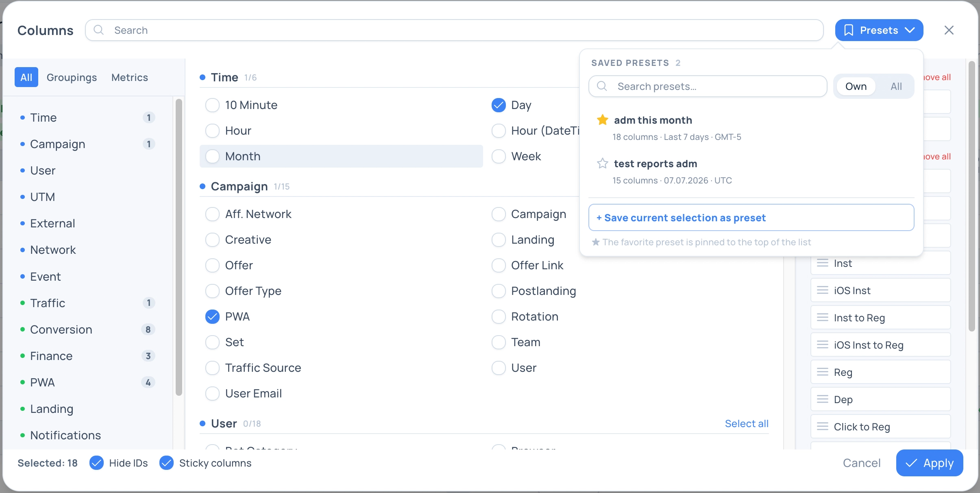Viewport: 980px width, 493px height.
Task: Check the Traffic Source option
Action: click(212, 368)
